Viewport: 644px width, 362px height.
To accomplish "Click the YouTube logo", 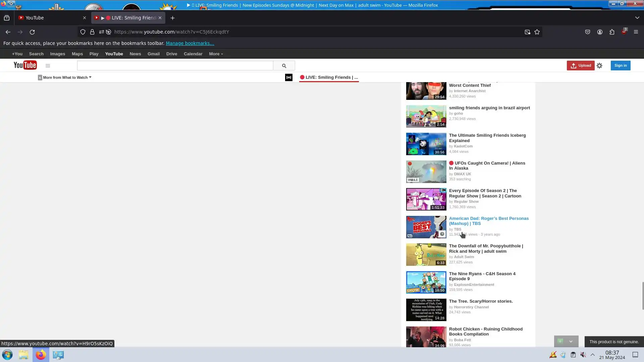I will click(x=25, y=65).
